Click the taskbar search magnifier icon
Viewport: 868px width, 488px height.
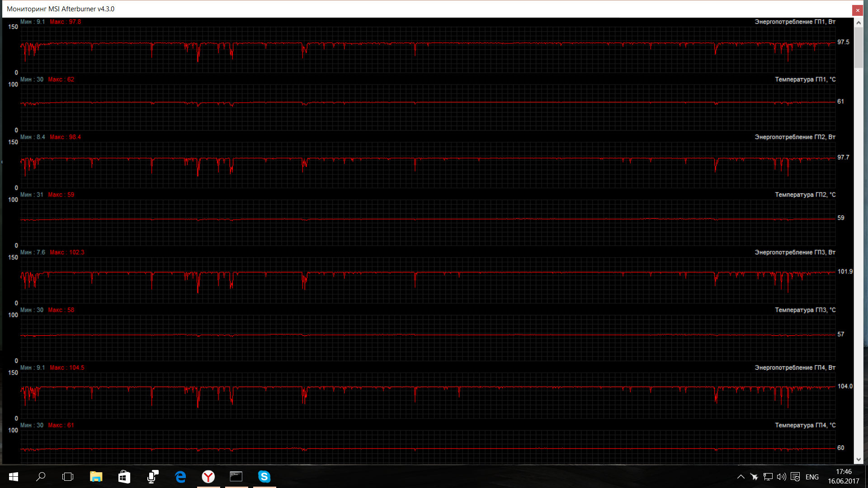(x=41, y=477)
